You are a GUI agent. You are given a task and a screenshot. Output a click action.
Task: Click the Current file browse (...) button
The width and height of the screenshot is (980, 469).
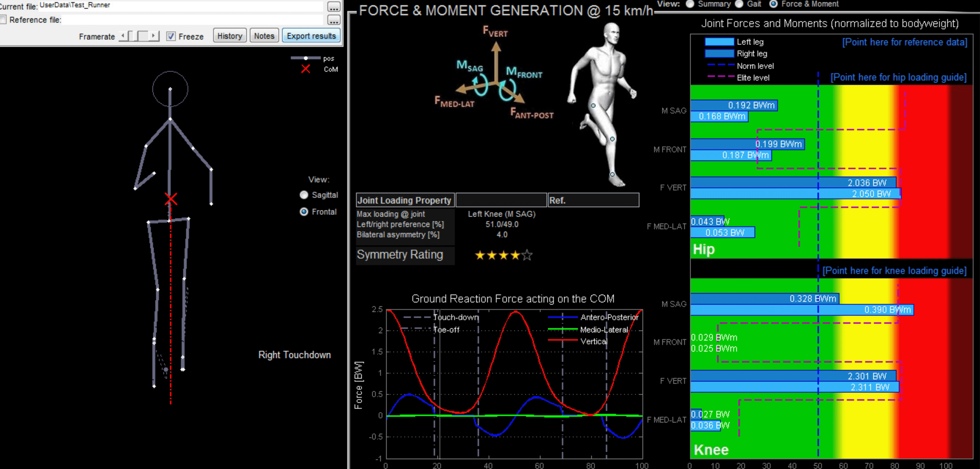334,6
